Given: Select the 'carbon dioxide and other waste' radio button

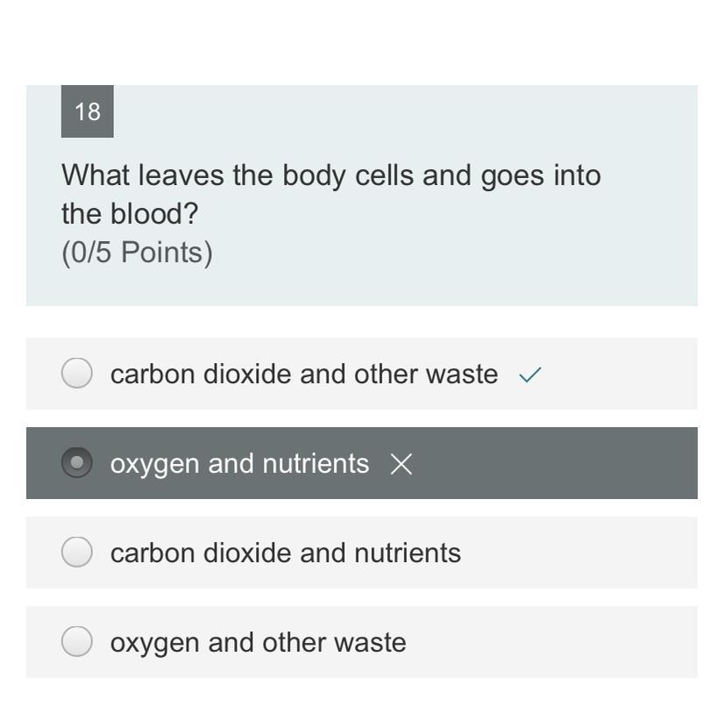Looking at the screenshot, I should [77, 374].
